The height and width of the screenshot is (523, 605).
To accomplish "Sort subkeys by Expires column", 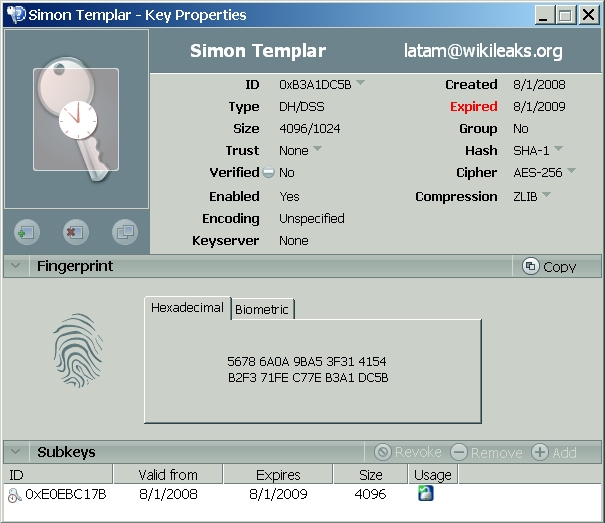I will pos(278,474).
